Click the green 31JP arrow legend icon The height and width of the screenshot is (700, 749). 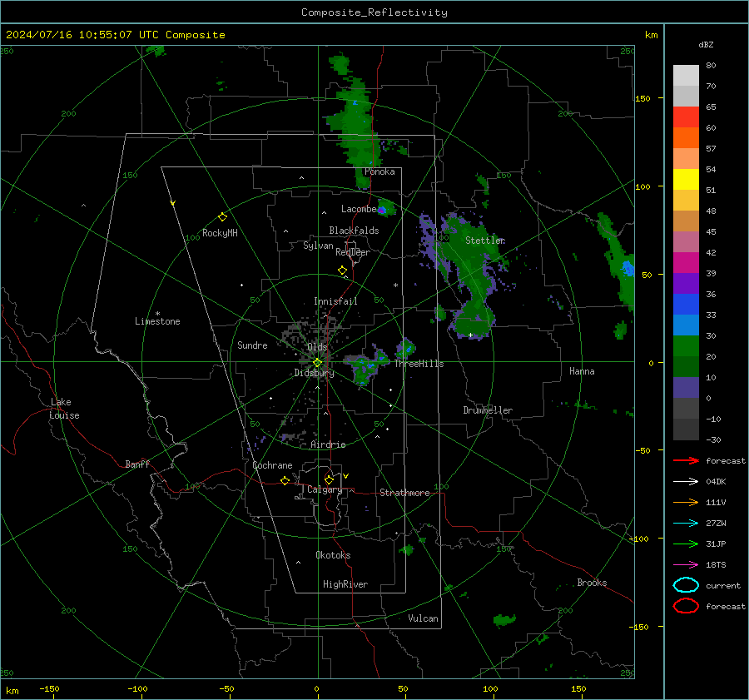[686, 544]
